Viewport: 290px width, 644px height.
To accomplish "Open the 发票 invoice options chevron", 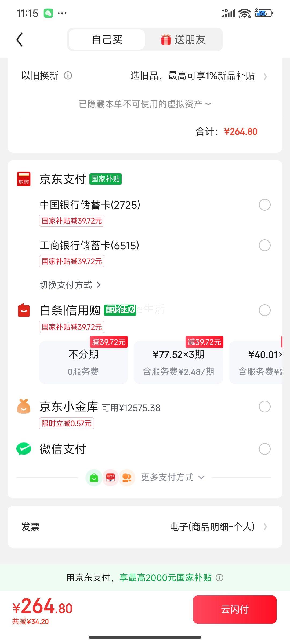I will 265,527.
